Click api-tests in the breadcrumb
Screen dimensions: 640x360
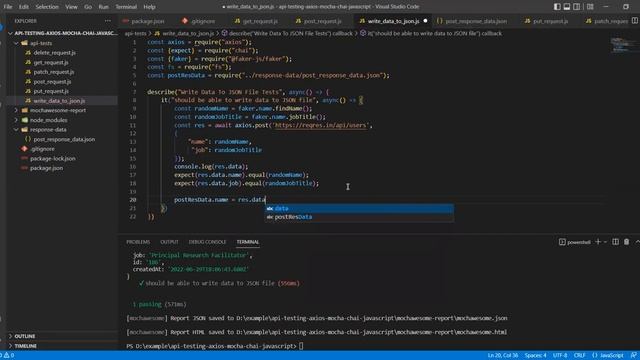(135, 33)
